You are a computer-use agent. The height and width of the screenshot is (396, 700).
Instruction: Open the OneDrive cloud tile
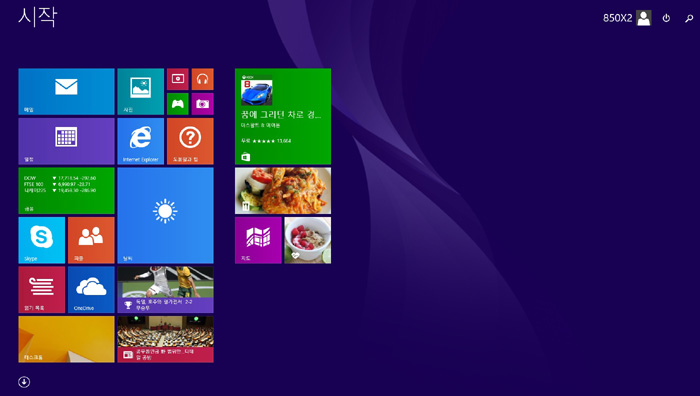point(91,290)
